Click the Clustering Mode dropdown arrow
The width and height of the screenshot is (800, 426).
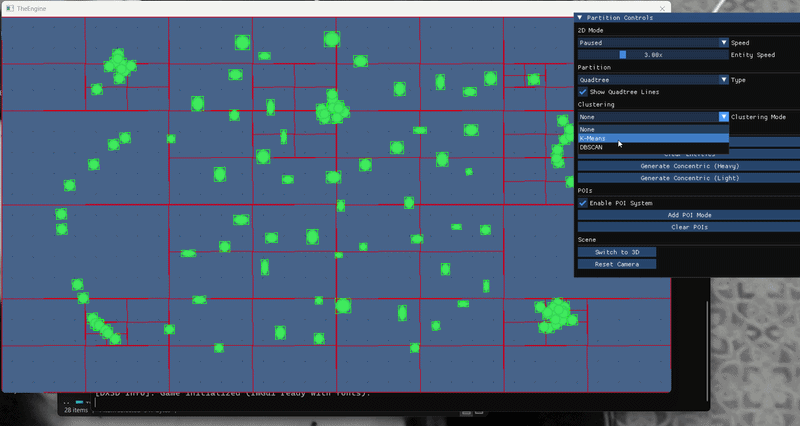(724, 117)
